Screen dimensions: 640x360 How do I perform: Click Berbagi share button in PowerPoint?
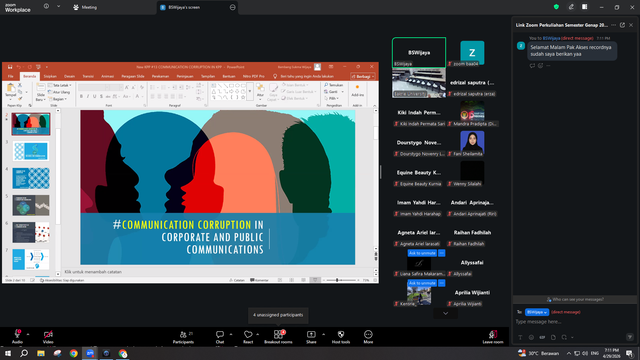[x=362, y=76]
